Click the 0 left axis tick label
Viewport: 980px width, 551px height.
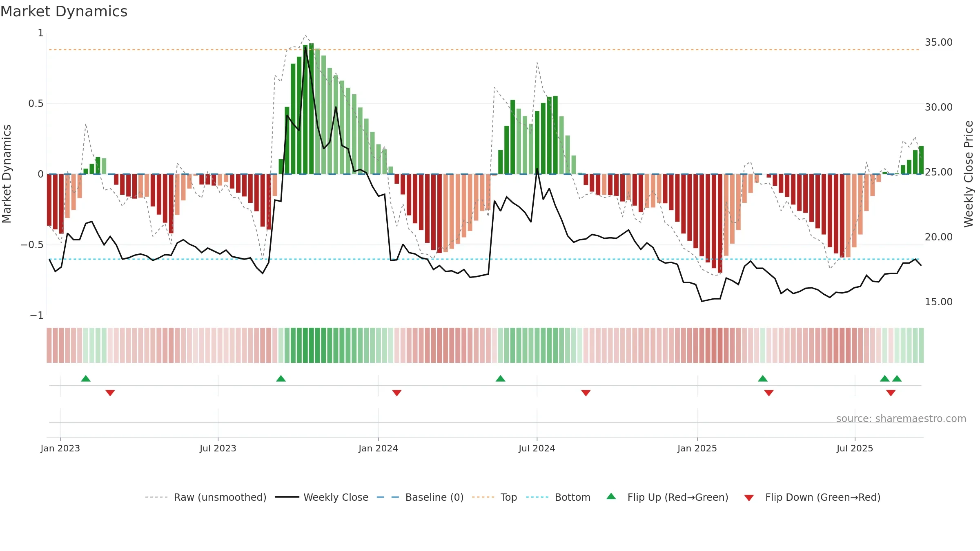coord(40,174)
